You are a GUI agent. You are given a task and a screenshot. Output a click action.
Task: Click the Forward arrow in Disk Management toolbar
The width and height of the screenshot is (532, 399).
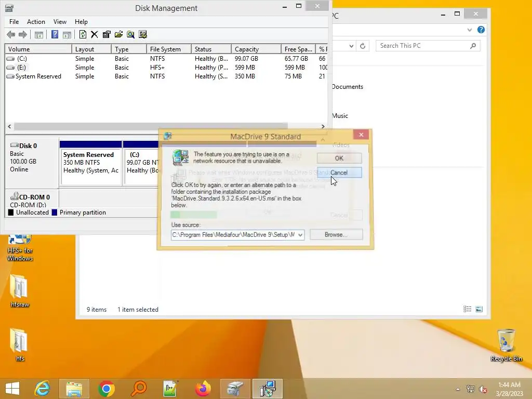point(23,34)
